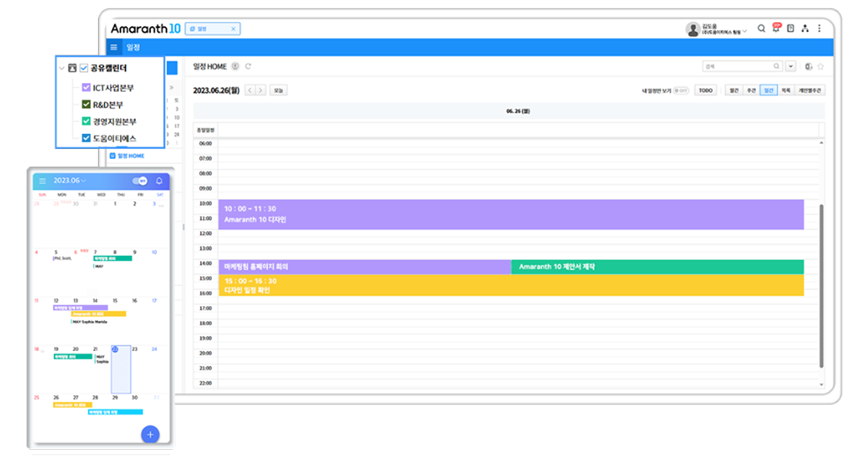
Task: Uncheck the ICT사업본부 calendar checkbox
Action: (86, 87)
